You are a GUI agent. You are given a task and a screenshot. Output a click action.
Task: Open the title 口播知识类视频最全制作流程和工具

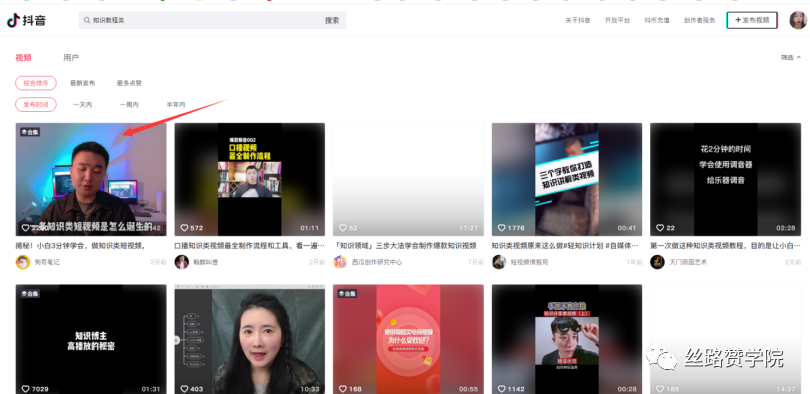tap(250, 245)
